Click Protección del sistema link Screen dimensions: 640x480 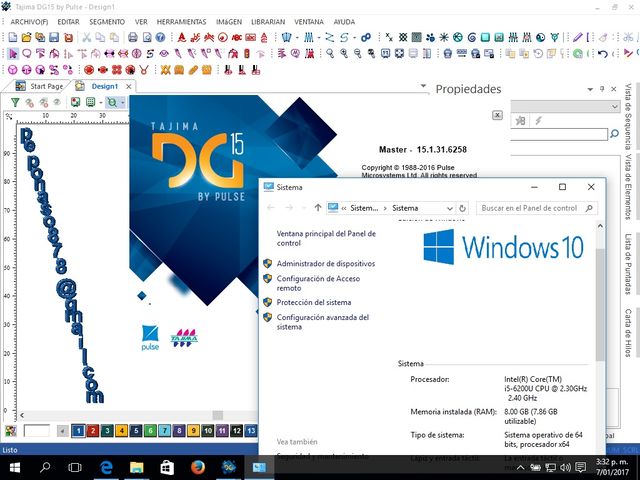point(314,302)
